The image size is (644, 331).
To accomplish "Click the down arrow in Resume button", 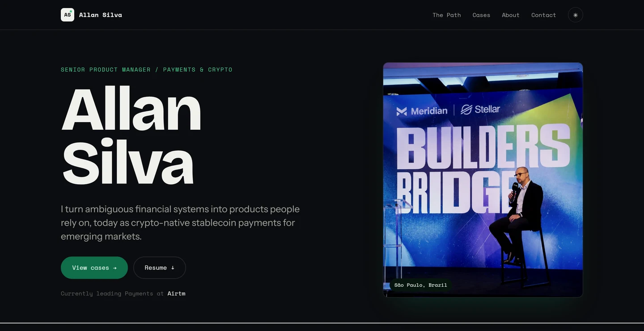I will pyautogui.click(x=173, y=267).
